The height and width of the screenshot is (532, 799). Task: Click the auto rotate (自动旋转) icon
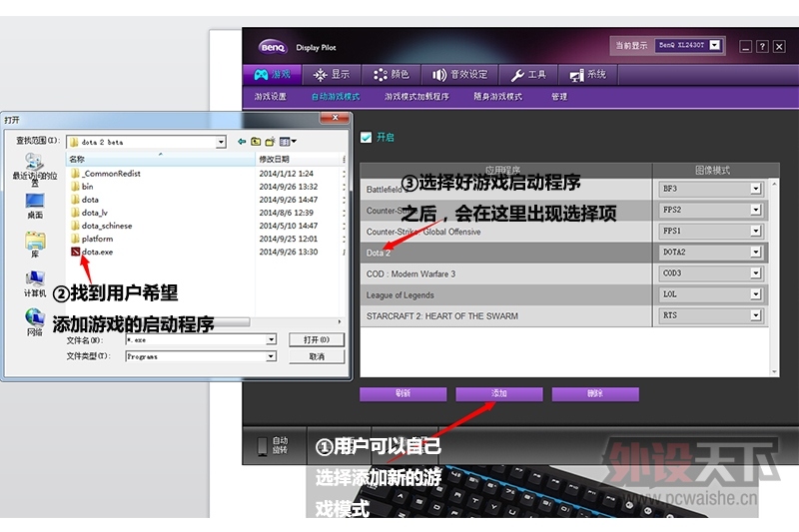[x=263, y=445]
